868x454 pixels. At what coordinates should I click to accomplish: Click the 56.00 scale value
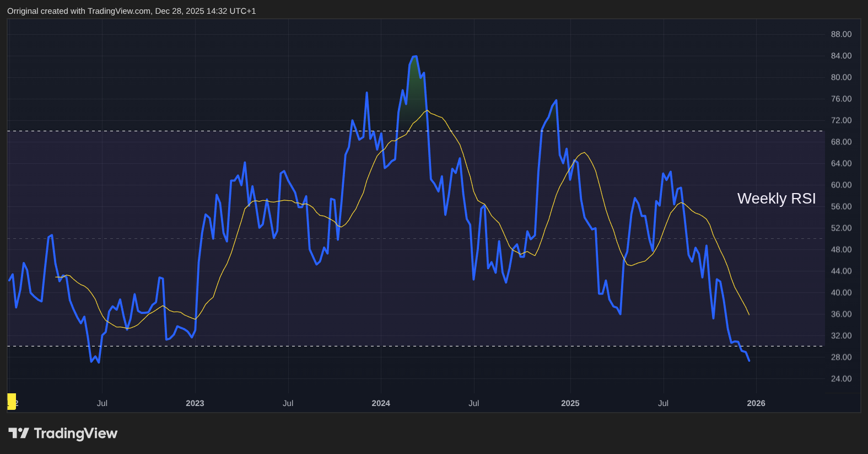point(841,206)
